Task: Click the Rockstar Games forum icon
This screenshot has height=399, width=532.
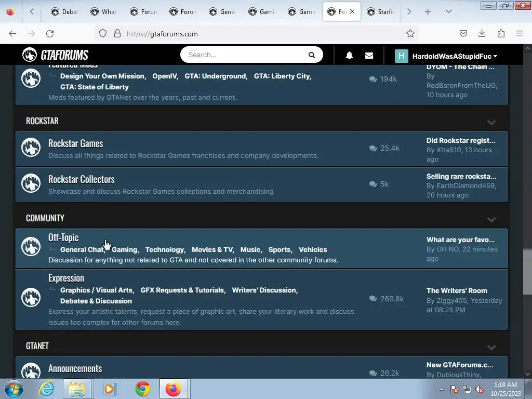Action: point(31,147)
